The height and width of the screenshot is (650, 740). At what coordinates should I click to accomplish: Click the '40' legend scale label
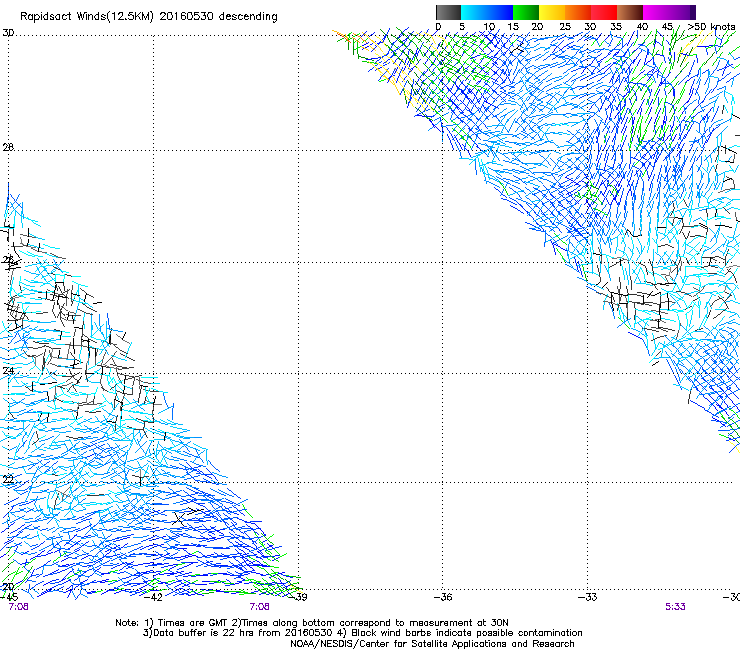[642, 26]
